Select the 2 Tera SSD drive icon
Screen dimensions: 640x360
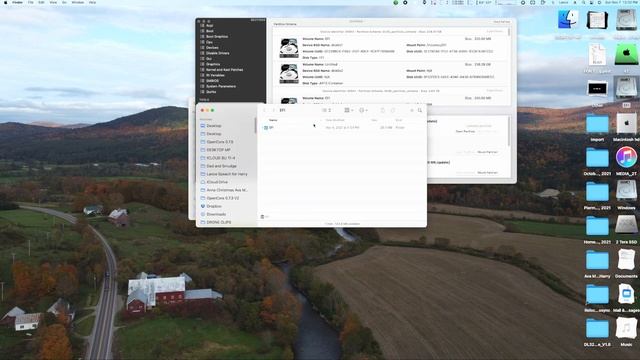(626, 225)
